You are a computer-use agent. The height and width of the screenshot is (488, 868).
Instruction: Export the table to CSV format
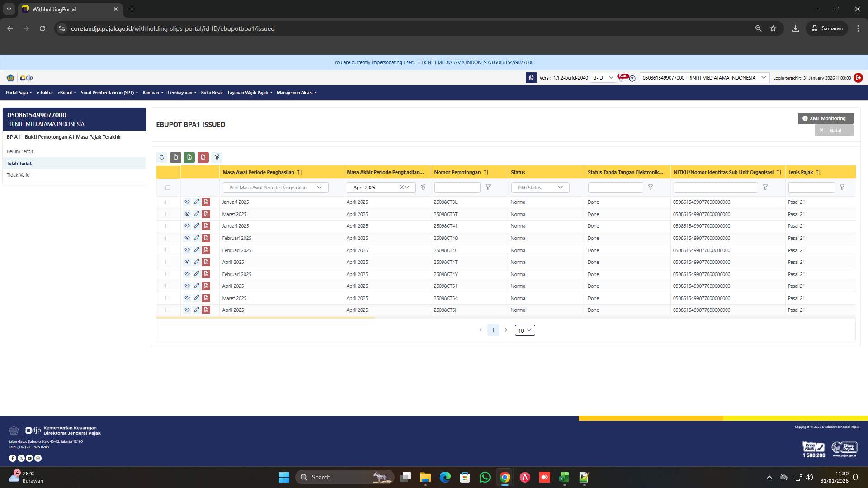[x=175, y=157]
